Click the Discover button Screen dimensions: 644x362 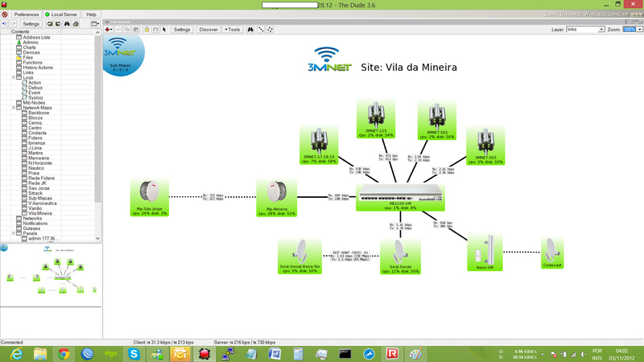(x=208, y=30)
